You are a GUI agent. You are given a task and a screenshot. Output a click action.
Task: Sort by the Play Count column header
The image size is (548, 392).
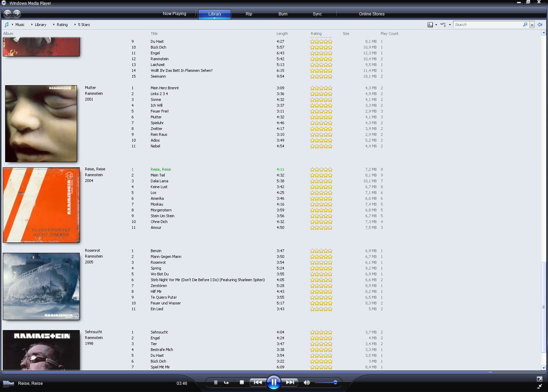click(x=390, y=34)
